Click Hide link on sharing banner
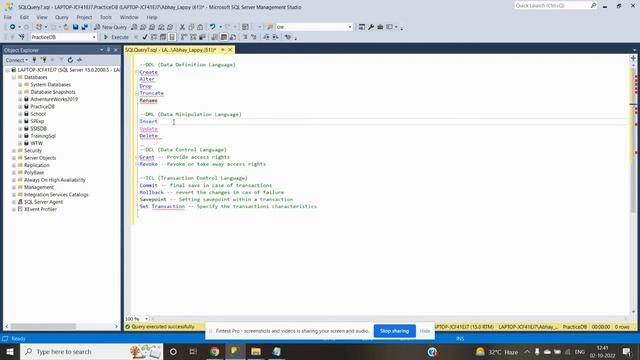Viewport: 640px width, 360px height. click(x=425, y=331)
